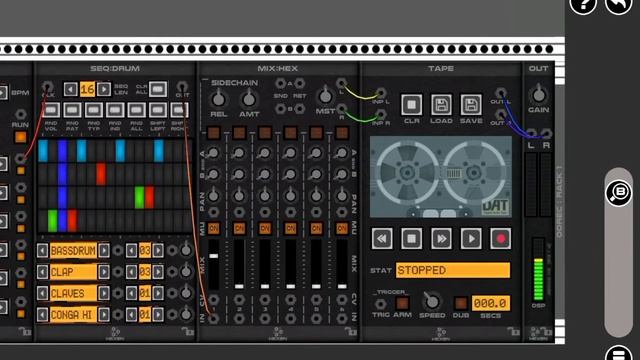Decrement the CLAP 03 value
Viewport: 640px width, 360px height.
[x=131, y=272]
